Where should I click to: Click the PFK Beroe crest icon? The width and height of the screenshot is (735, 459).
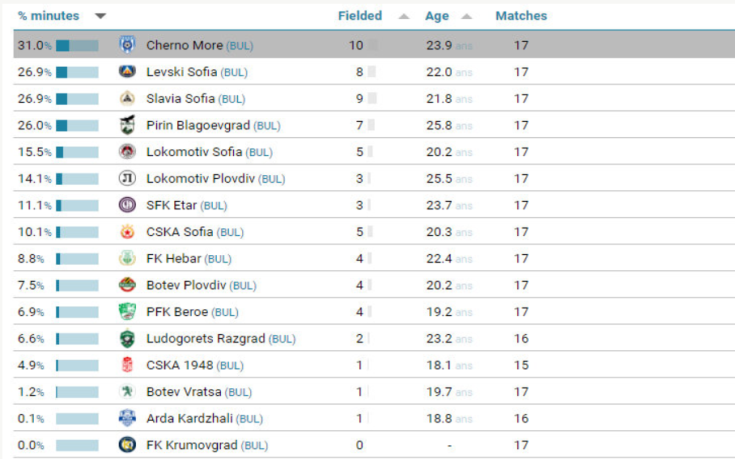pyautogui.click(x=127, y=311)
